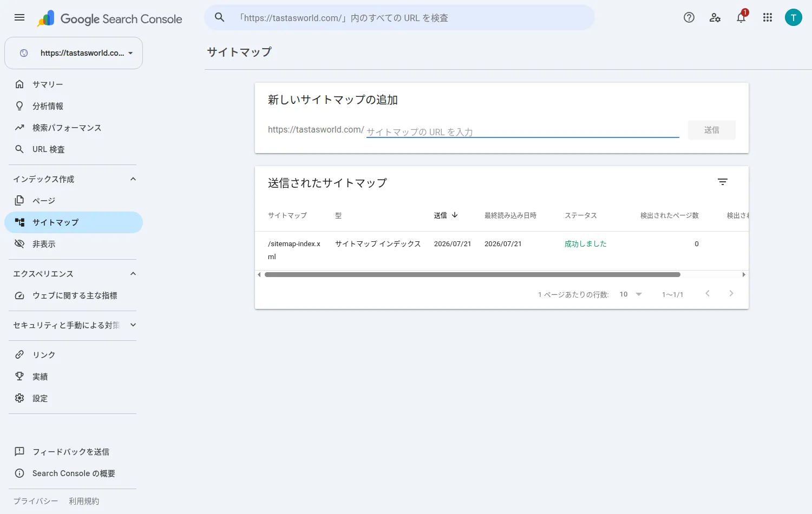Screen dimensions: 812x514
Task: Open the hamburger main menu
Action: point(19,17)
